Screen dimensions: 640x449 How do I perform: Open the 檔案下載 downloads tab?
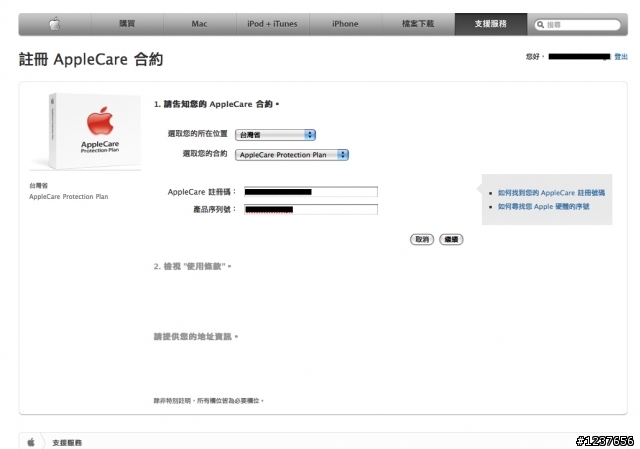[x=418, y=24]
